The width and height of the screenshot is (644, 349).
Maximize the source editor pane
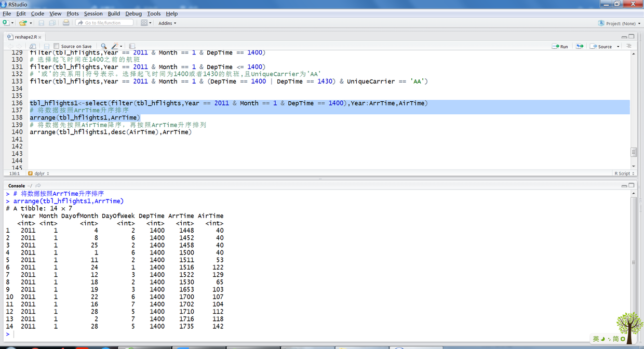tap(632, 36)
